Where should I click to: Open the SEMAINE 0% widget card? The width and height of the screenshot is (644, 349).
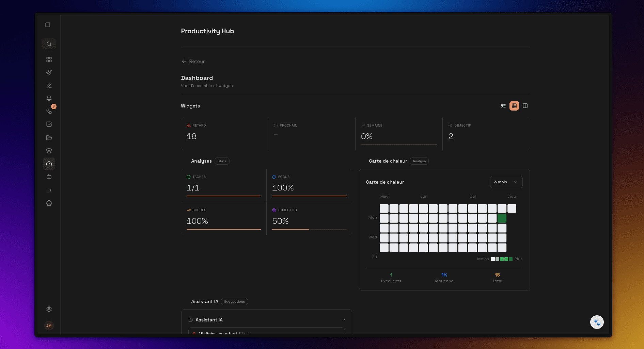(x=399, y=134)
